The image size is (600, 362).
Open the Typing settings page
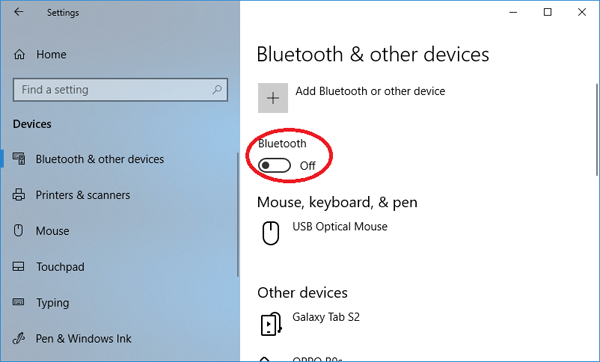pos(53,303)
